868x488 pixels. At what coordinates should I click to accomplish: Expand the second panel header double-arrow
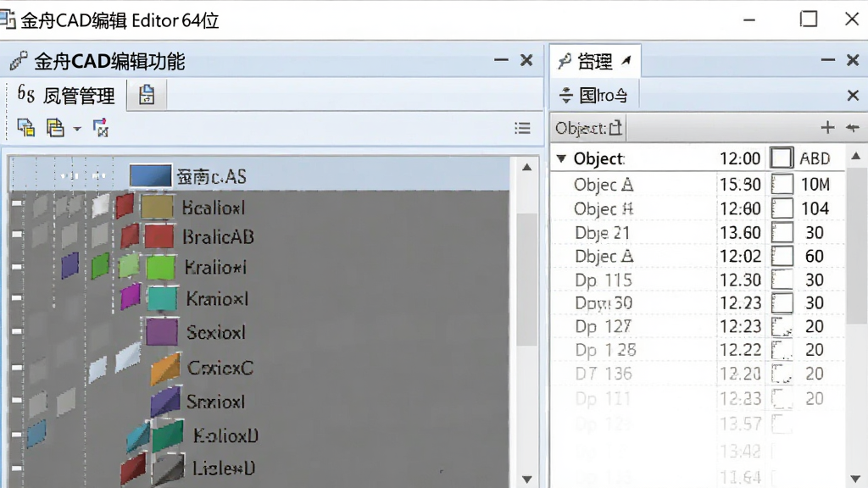pos(565,95)
